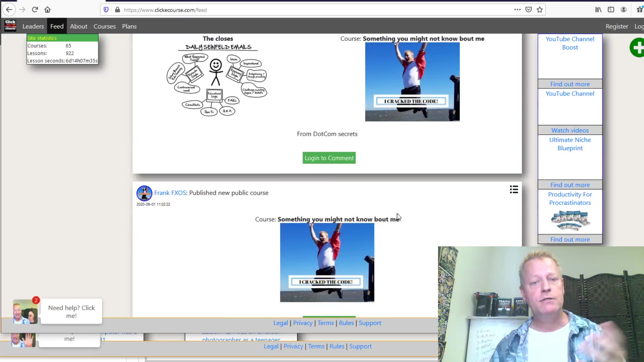Open the page actions three-dot menu

(x=517, y=10)
